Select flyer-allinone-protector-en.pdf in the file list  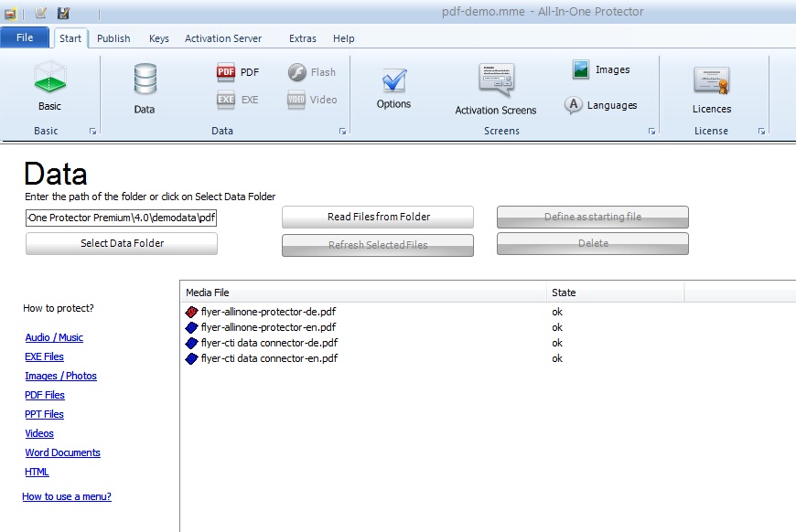coord(268,327)
